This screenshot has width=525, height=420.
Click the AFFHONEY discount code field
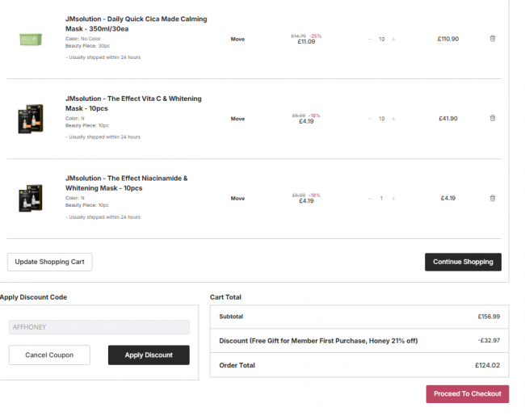[99, 327]
